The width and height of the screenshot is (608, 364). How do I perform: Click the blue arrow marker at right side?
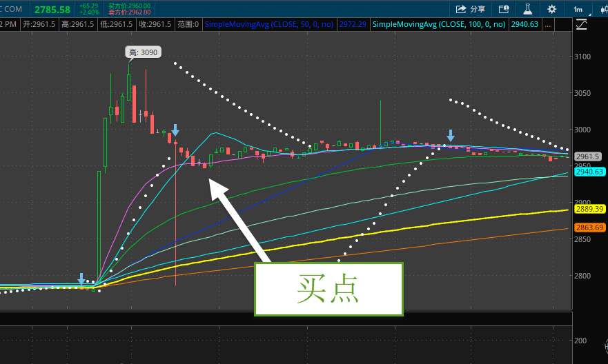pos(451,135)
